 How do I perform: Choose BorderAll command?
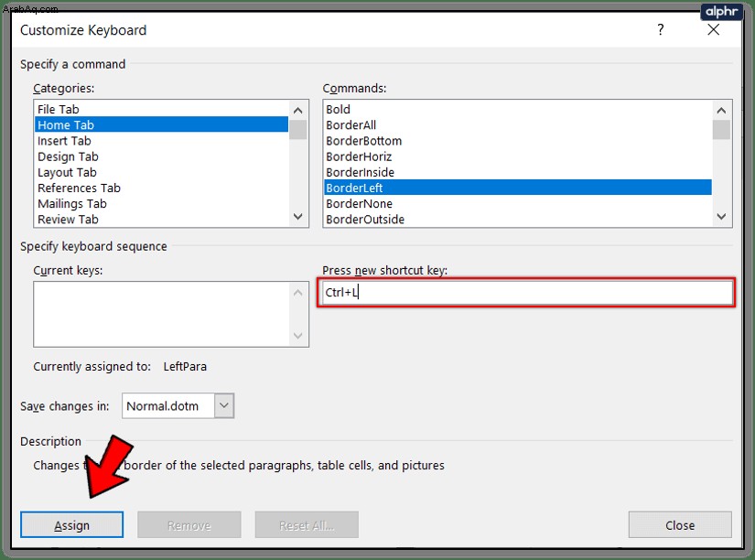point(518,124)
